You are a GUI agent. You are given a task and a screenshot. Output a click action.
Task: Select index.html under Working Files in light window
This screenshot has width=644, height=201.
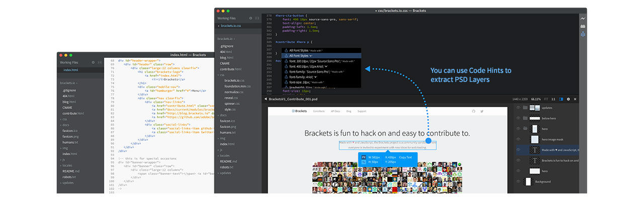pos(80,70)
